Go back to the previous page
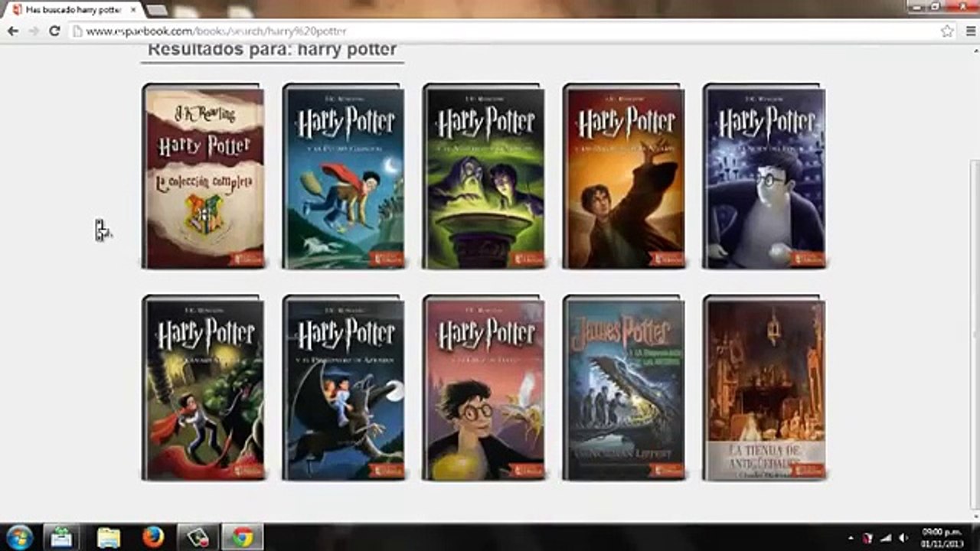Image resolution: width=980 pixels, height=551 pixels. click(13, 31)
